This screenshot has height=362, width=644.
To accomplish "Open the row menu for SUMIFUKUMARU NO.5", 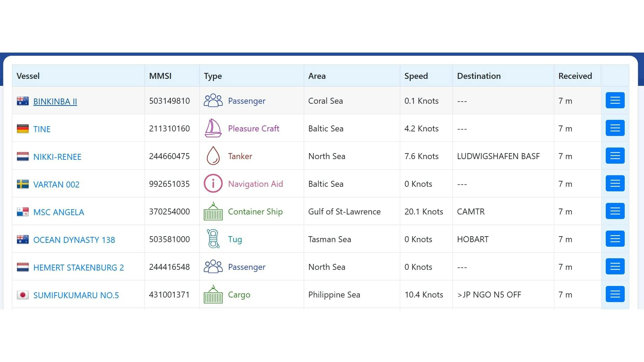I will coord(615,294).
